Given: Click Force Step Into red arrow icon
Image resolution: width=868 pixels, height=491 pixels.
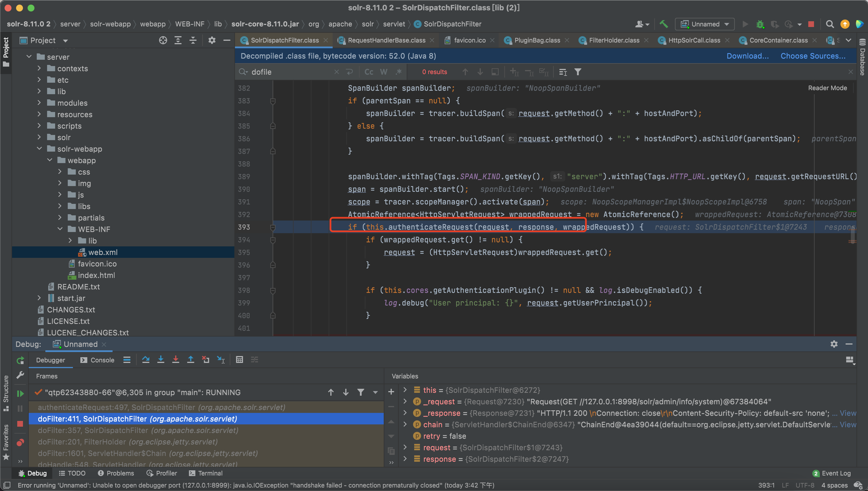Looking at the screenshot, I should click(176, 359).
